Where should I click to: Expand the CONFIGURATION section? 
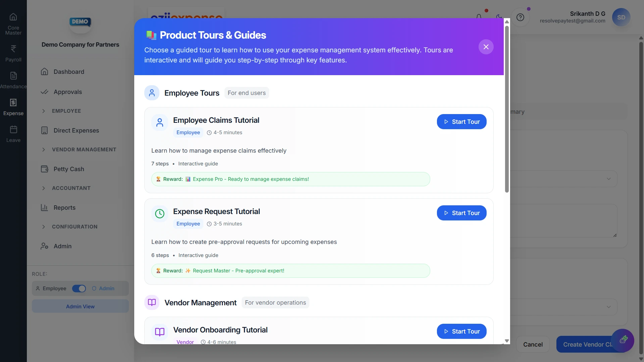point(75,226)
